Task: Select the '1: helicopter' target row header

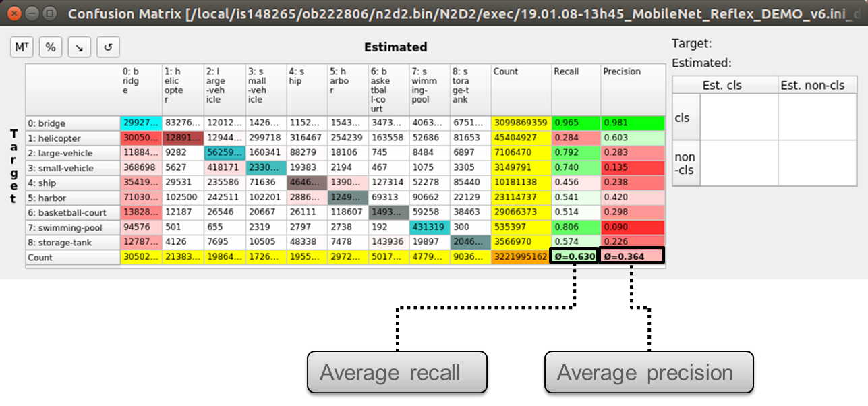Action: coord(73,138)
